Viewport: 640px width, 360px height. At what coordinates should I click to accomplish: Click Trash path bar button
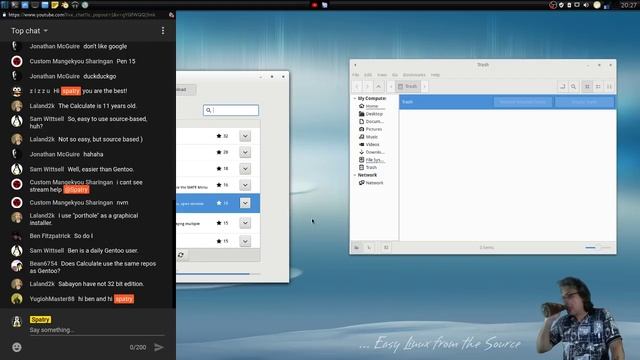(x=408, y=87)
